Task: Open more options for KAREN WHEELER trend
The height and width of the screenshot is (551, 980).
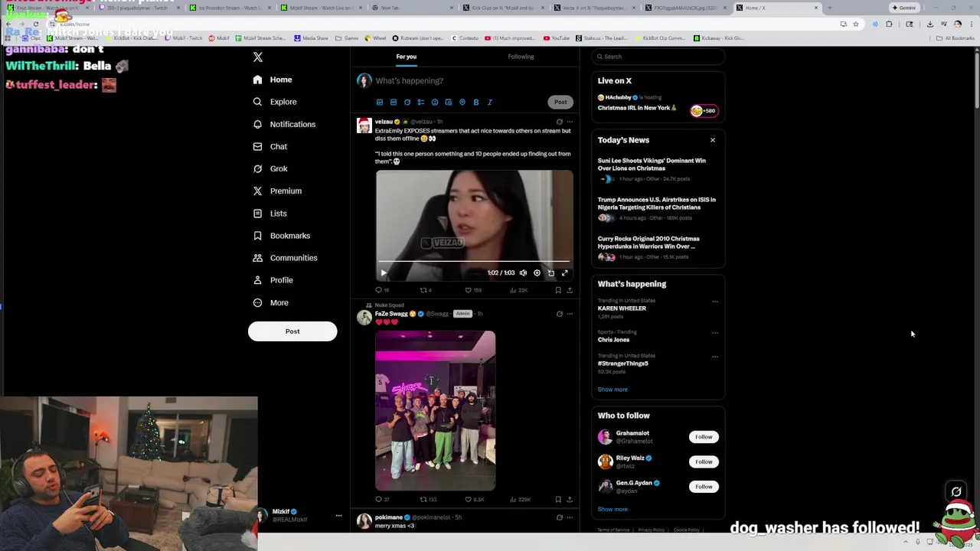Action: click(x=715, y=302)
